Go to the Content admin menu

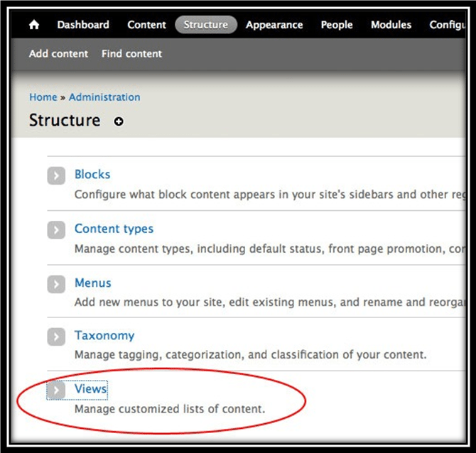click(x=146, y=25)
